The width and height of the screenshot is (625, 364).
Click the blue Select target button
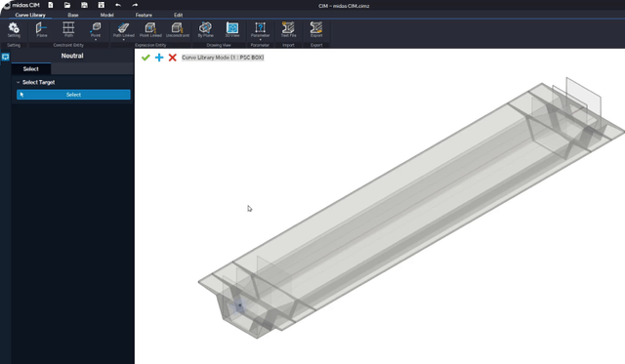pyautogui.click(x=73, y=95)
